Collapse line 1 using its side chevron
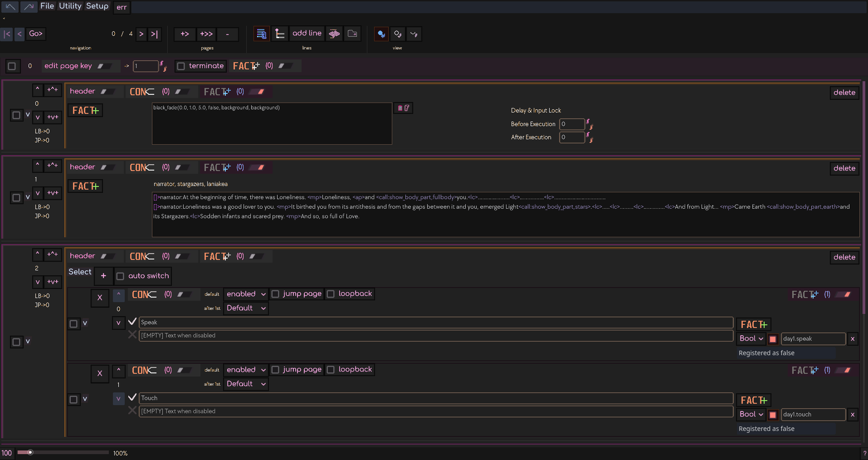Screen dimensions: 868x460 (x=28, y=197)
